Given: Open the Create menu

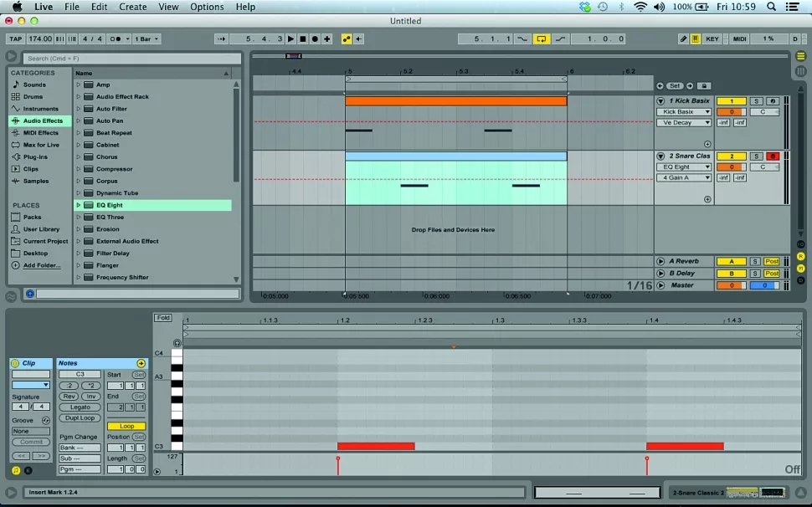Looking at the screenshot, I should click(133, 7).
